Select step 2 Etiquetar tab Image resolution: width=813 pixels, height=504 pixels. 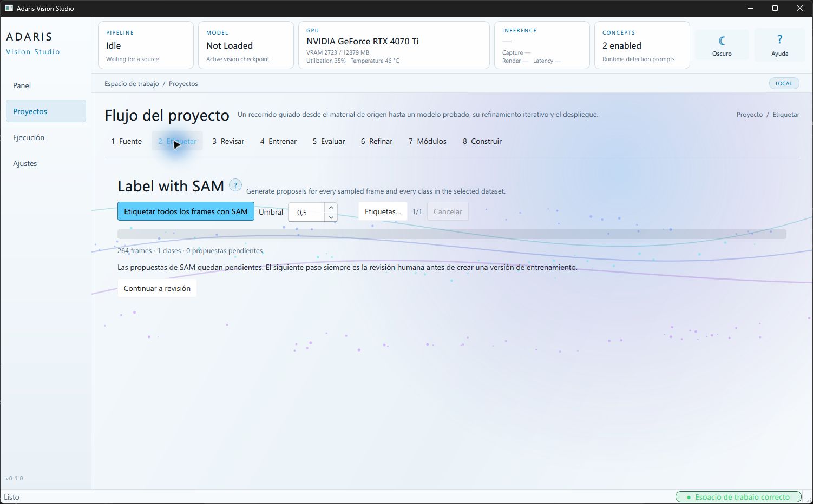pyautogui.click(x=177, y=141)
